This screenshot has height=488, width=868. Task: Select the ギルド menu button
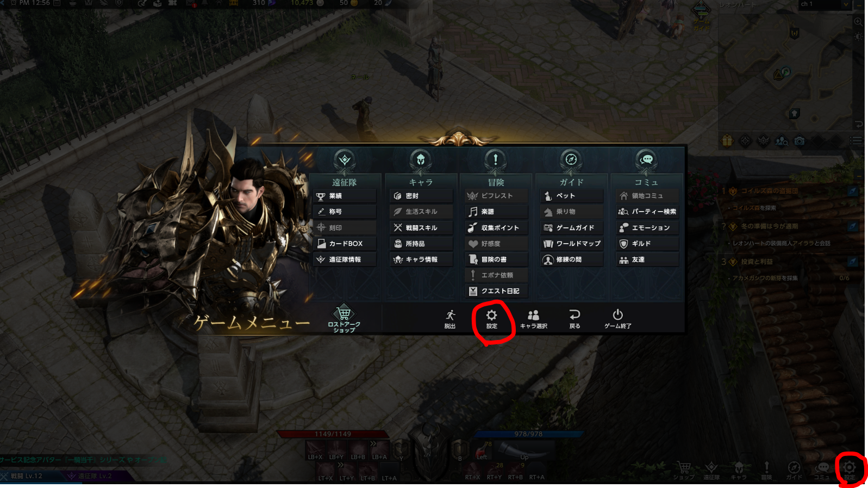click(x=647, y=244)
